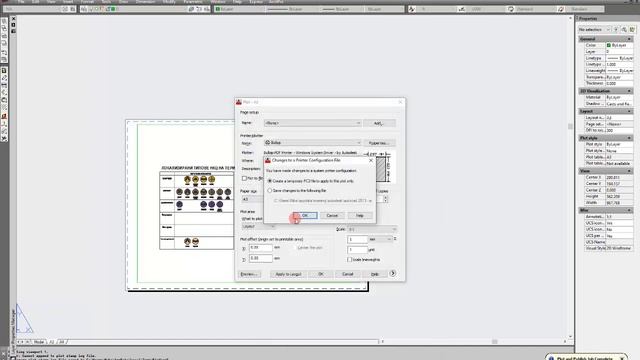Open the Text Style icon in top toolbar

coord(412,9)
